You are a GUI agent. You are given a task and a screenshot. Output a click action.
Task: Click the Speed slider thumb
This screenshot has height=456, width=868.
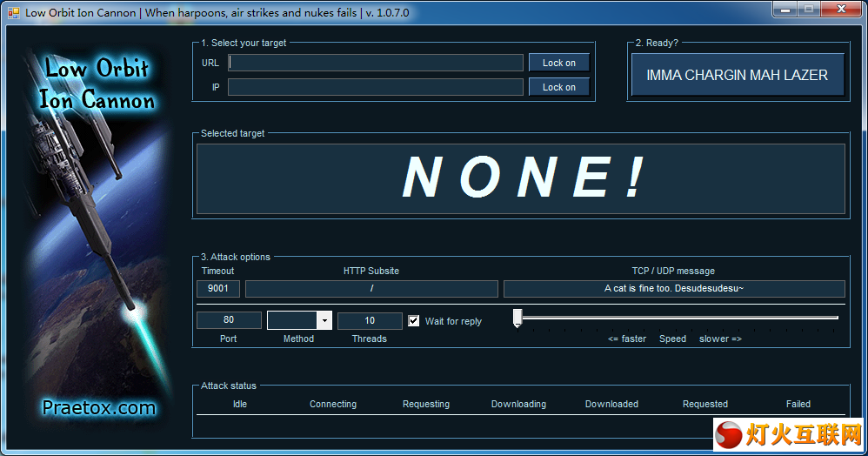517,318
